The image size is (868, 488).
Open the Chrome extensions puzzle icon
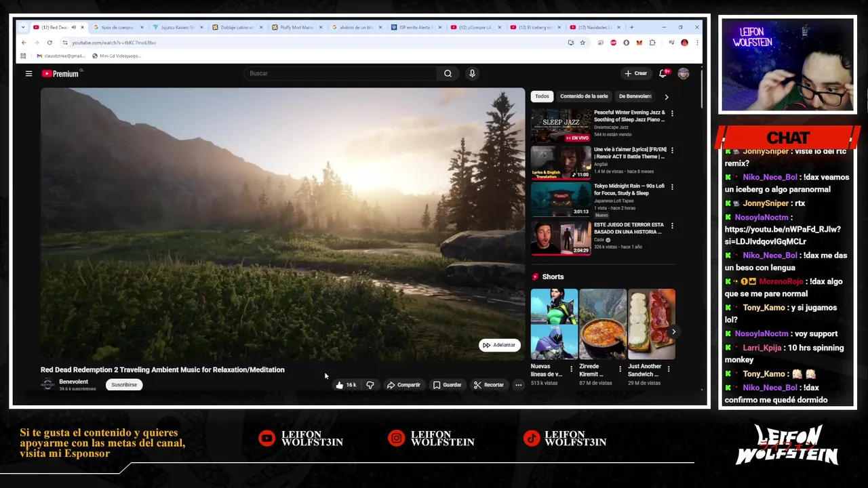pos(652,43)
